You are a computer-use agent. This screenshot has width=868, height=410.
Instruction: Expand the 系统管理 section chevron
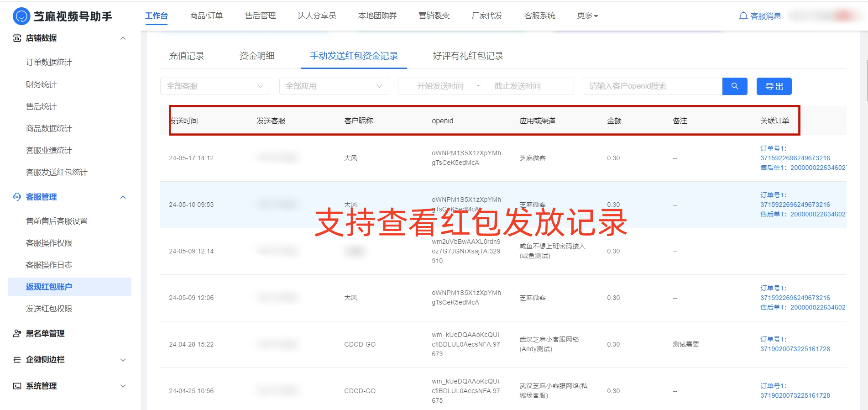pos(123,386)
